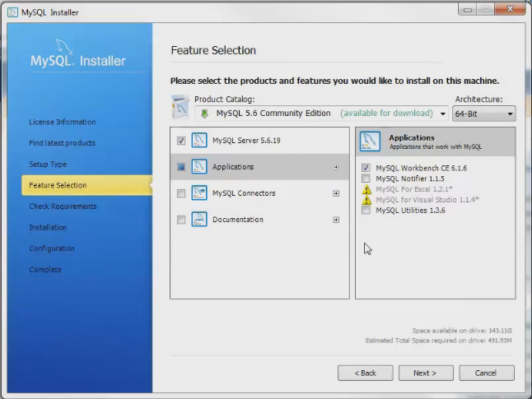Check the MySQL Utilities 1.3.6 checkbox
532x399 pixels.
tap(366, 211)
